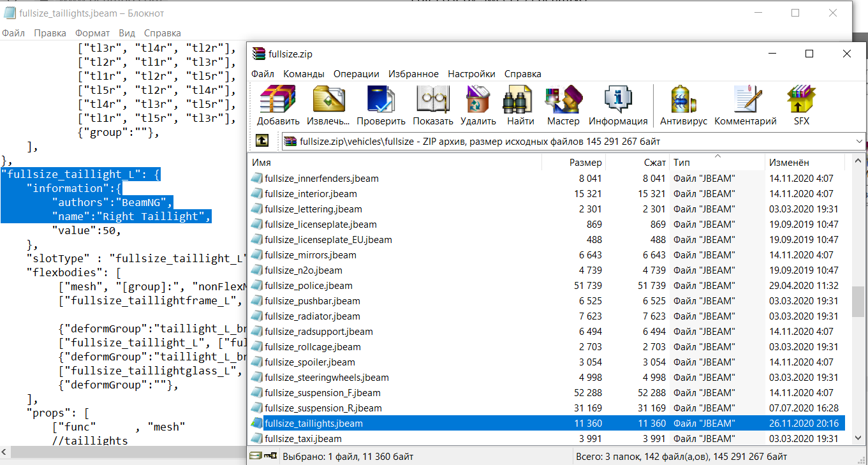This screenshot has height=465, width=868.
Task: Click the file icon of fullsize_police.jbeam
Action: click(257, 286)
